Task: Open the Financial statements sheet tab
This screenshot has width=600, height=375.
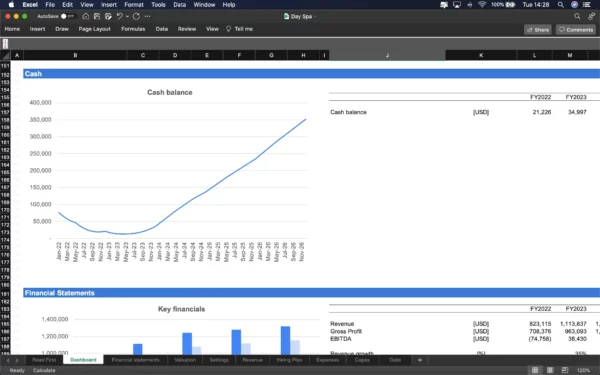Action: (135, 360)
